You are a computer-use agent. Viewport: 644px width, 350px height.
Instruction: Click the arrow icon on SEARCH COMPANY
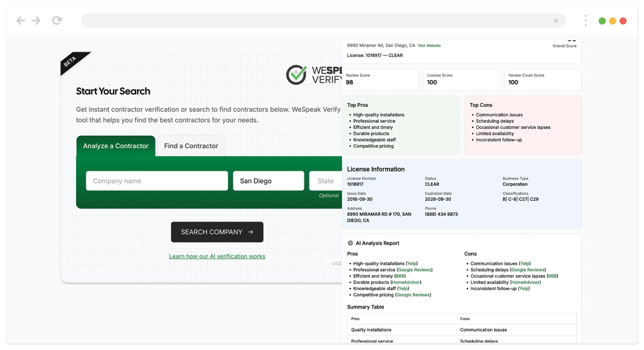(250, 232)
